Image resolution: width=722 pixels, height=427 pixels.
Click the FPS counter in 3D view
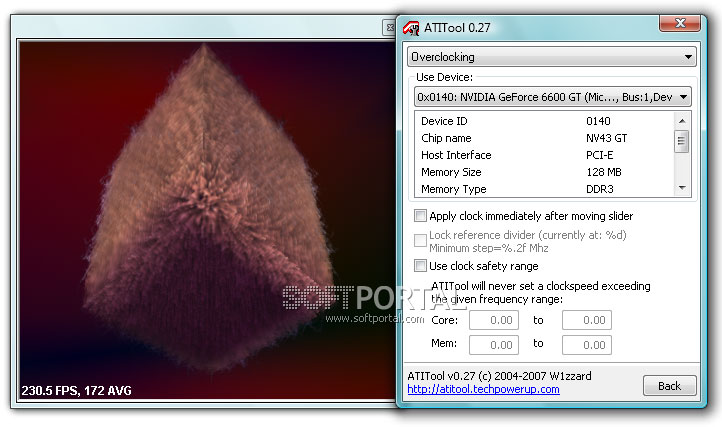[x=76, y=391]
